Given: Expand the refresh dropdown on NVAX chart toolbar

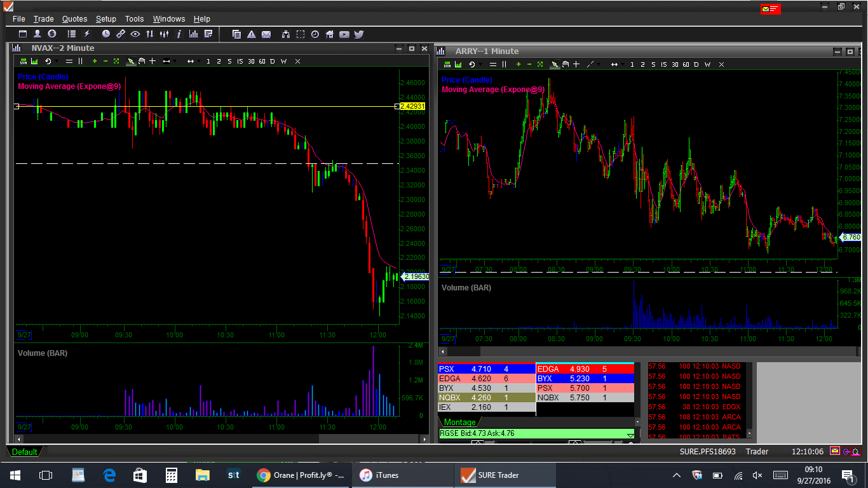Looking at the screenshot, I should coord(56,62).
